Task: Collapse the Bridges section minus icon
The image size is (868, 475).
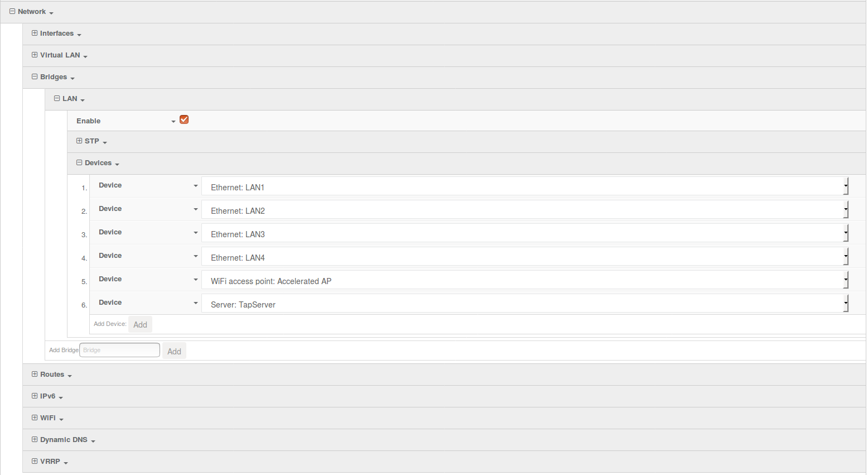Action: point(35,76)
